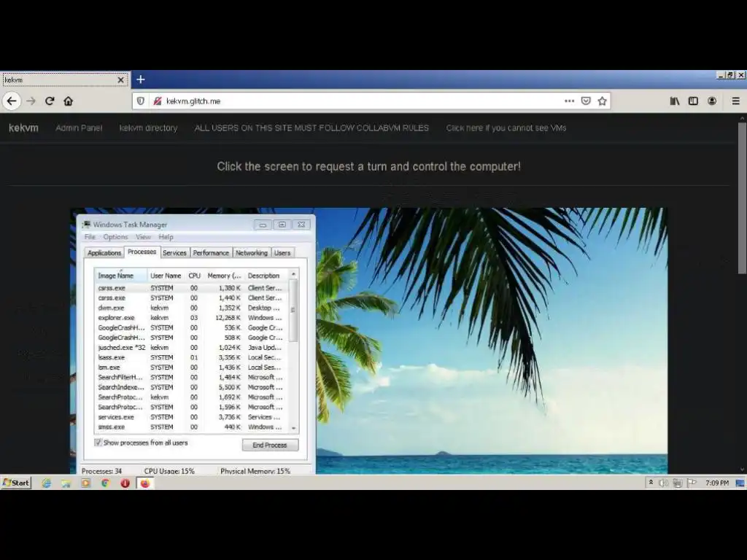Click process list scroll down arrow

(x=293, y=428)
